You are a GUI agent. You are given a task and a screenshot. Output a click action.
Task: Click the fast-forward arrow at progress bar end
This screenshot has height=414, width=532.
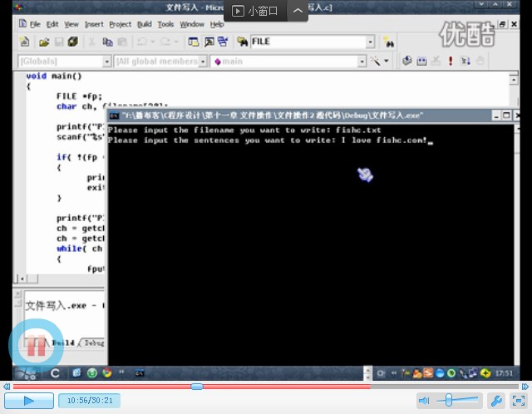[525, 387]
